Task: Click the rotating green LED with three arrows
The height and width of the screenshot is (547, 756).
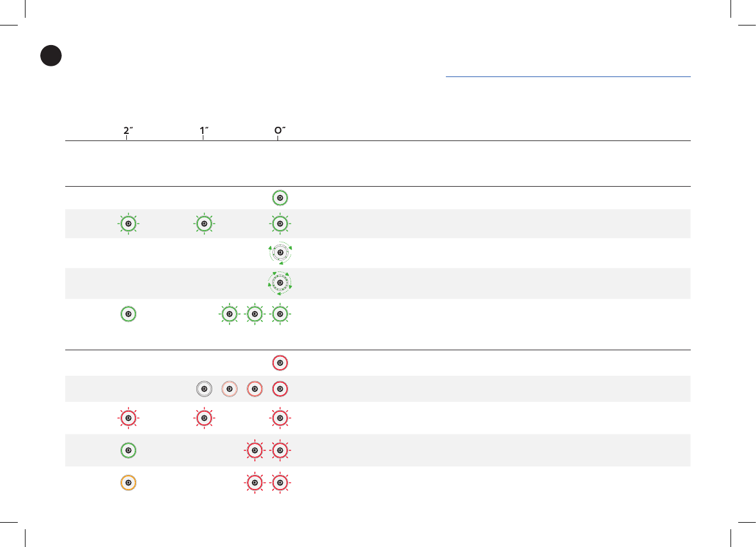Action: click(x=280, y=253)
